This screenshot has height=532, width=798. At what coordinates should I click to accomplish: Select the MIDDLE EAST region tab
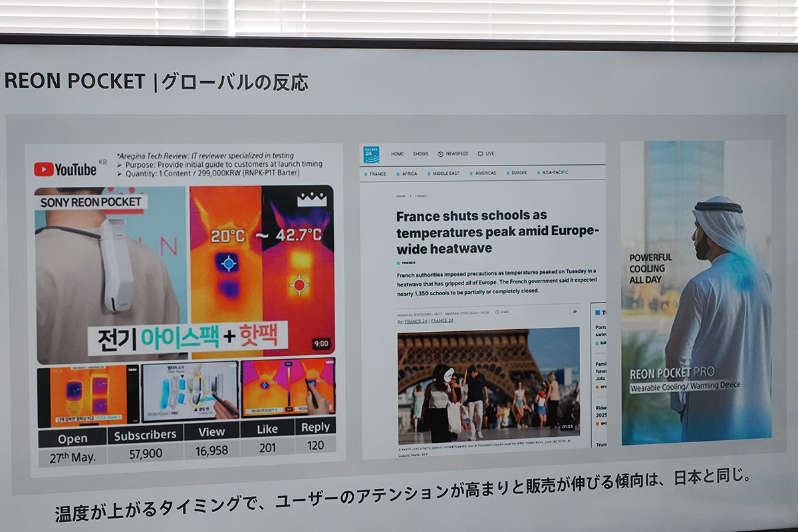tap(444, 174)
